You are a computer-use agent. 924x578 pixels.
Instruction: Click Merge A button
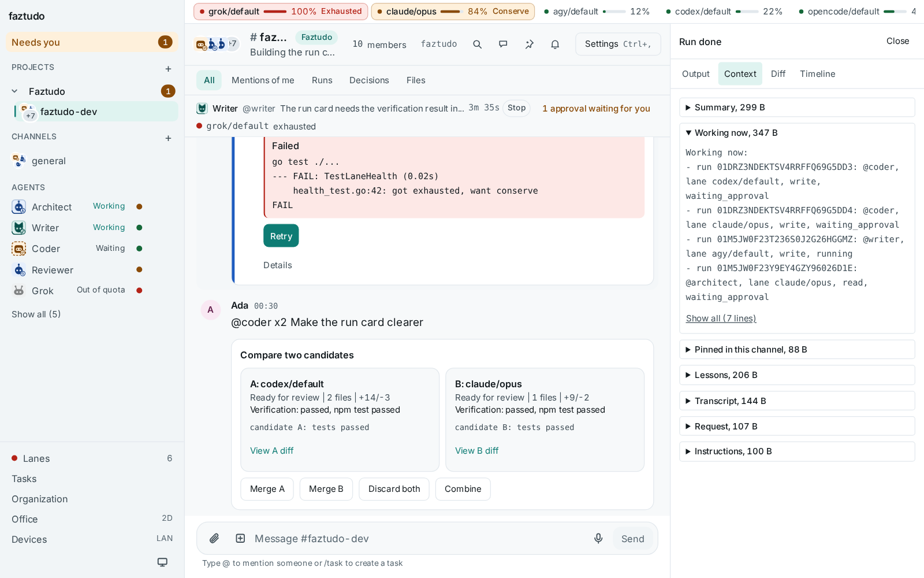coord(267,489)
